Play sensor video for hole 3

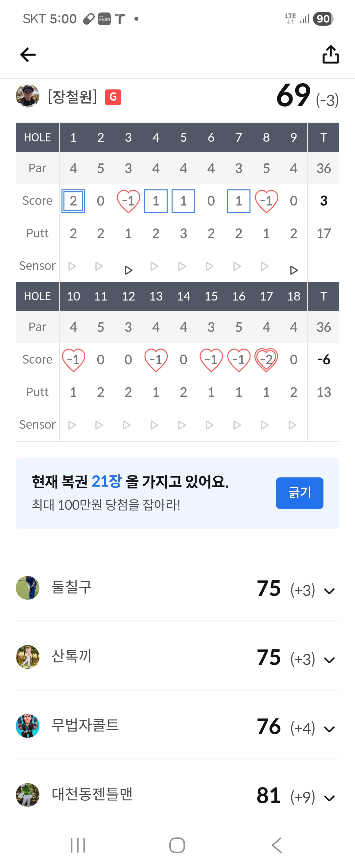tap(128, 270)
